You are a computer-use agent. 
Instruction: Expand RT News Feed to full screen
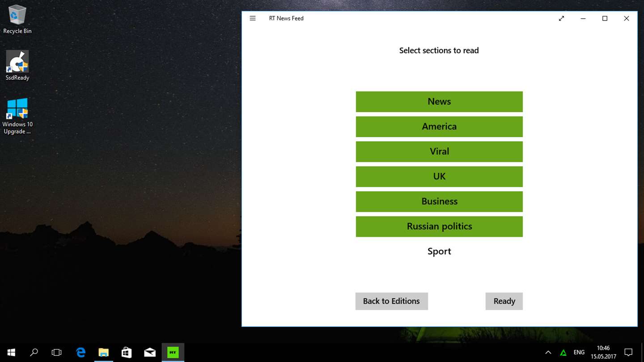[x=561, y=18]
